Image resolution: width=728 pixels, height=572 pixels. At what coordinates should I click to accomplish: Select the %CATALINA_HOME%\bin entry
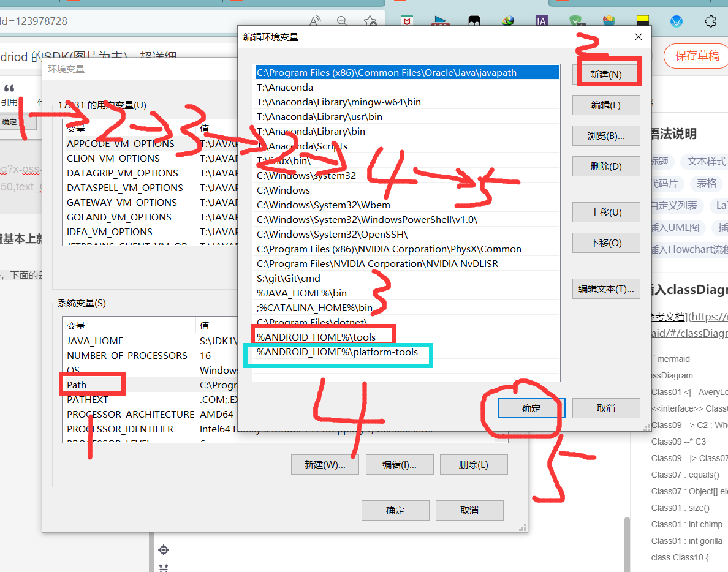(407, 307)
